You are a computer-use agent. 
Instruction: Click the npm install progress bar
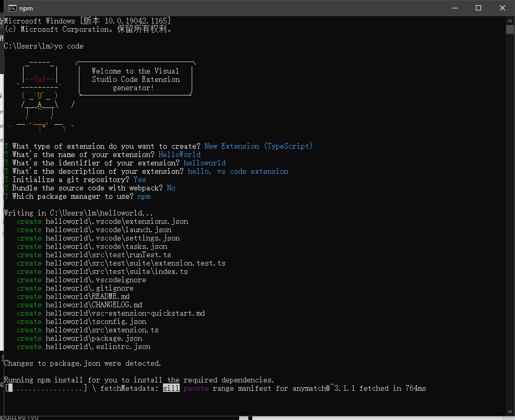[46, 389]
